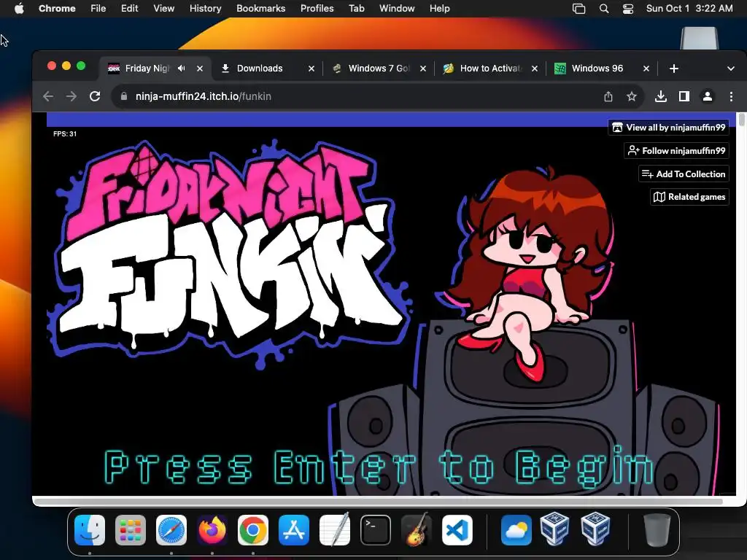
Task: Open Chrome from the Dock
Action: (x=253, y=530)
